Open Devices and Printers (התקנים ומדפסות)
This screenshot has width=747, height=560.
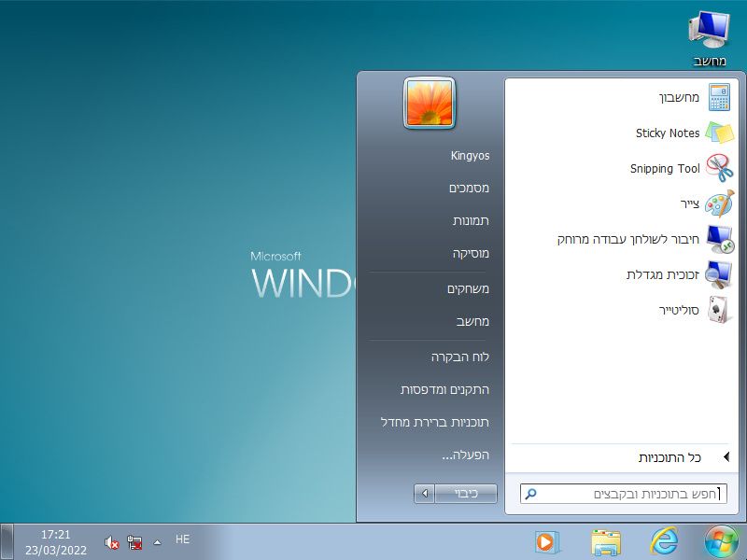pyautogui.click(x=444, y=390)
